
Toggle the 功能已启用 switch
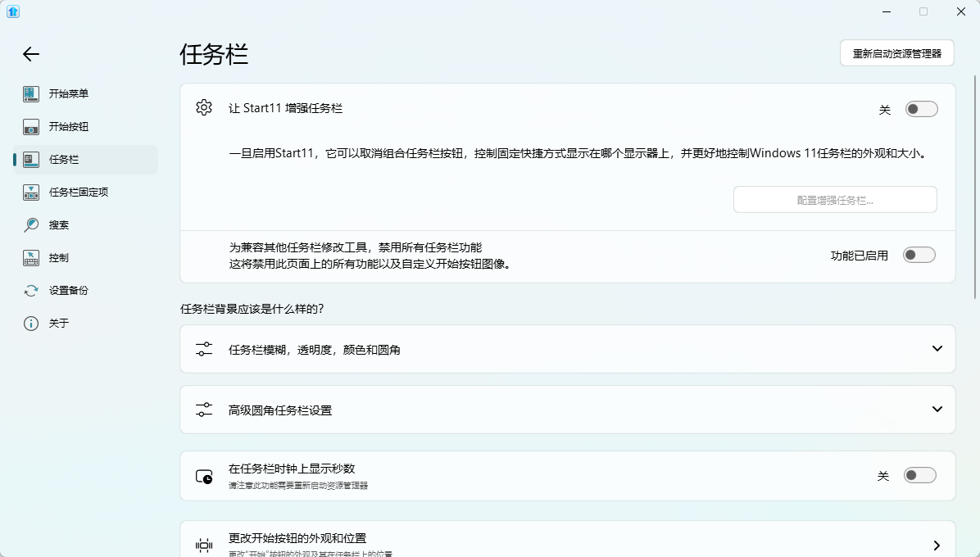click(x=919, y=255)
